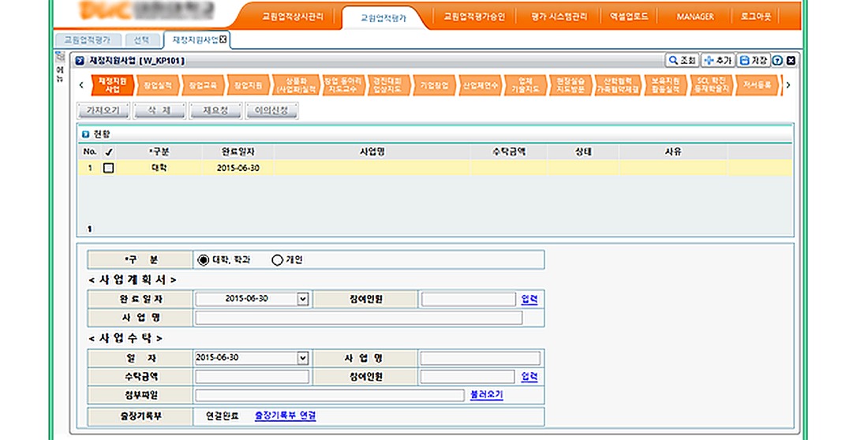The image size is (868, 440).
Task: Show next step categories with right arrow
Action: pos(788,85)
